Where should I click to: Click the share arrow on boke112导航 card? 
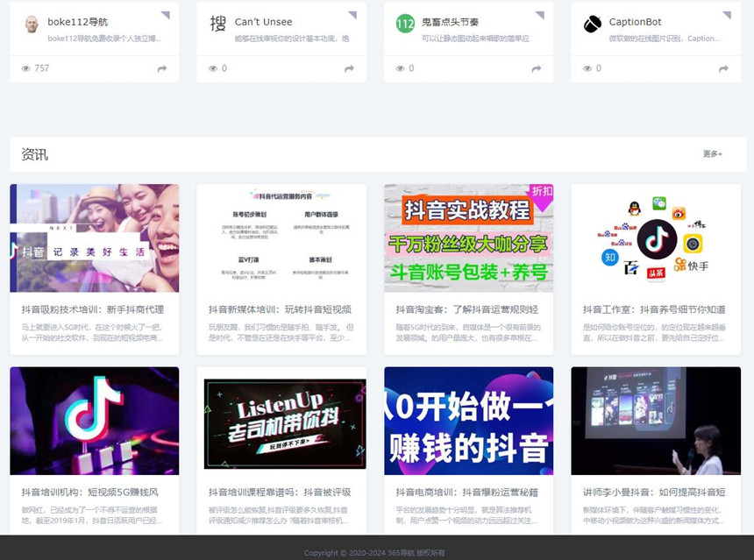tap(162, 68)
